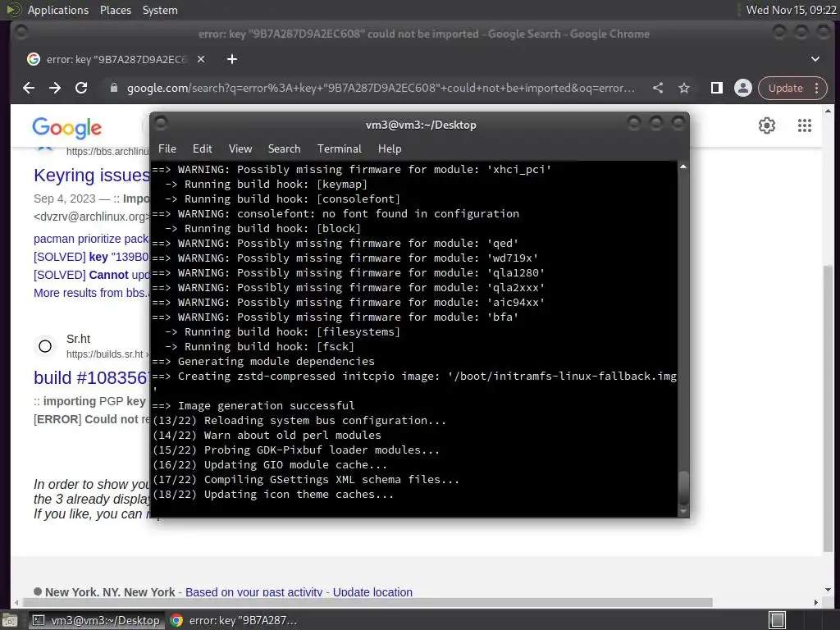Open the terminal Search menu
The height and width of the screenshot is (630, 840).
pos(284,149)
